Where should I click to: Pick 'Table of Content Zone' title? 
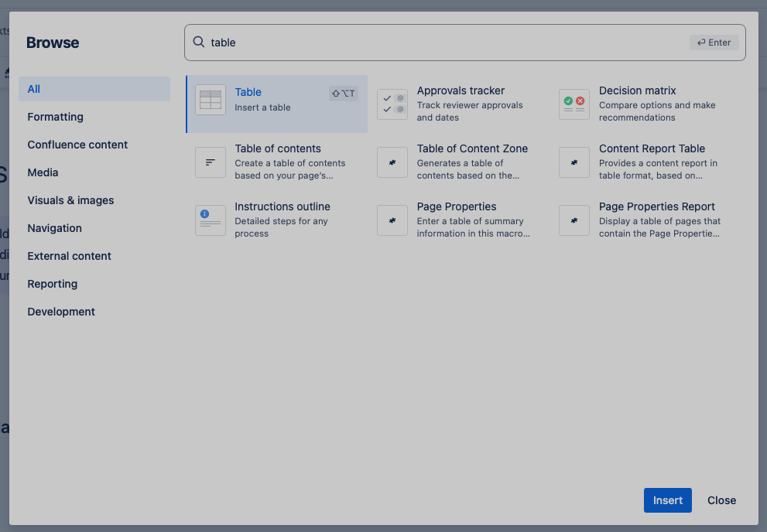(x=472, y=148)
